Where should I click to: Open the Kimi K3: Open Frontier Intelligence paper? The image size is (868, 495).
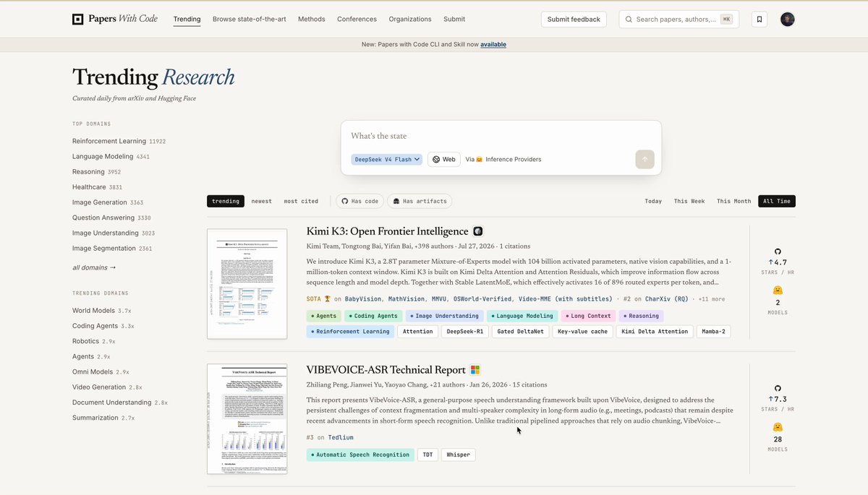pos(387,231)
